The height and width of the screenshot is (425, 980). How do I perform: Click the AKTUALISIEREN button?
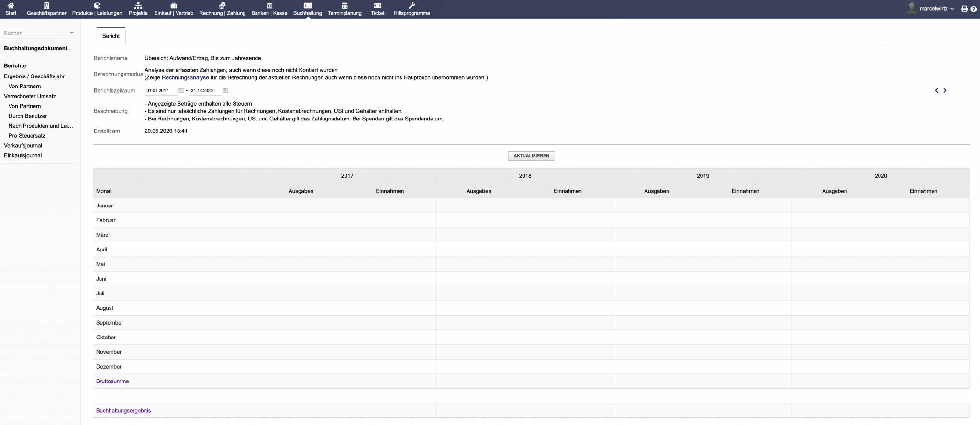[531, 156]
